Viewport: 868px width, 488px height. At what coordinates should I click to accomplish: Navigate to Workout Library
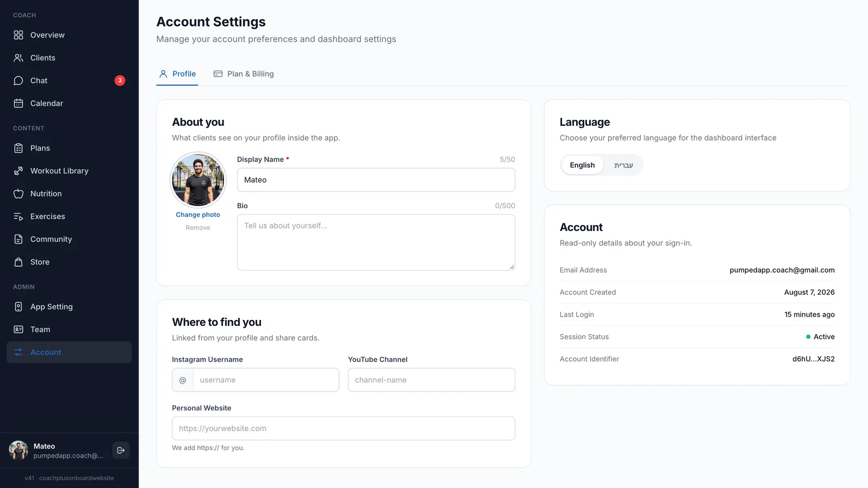(x=69, y=171)
